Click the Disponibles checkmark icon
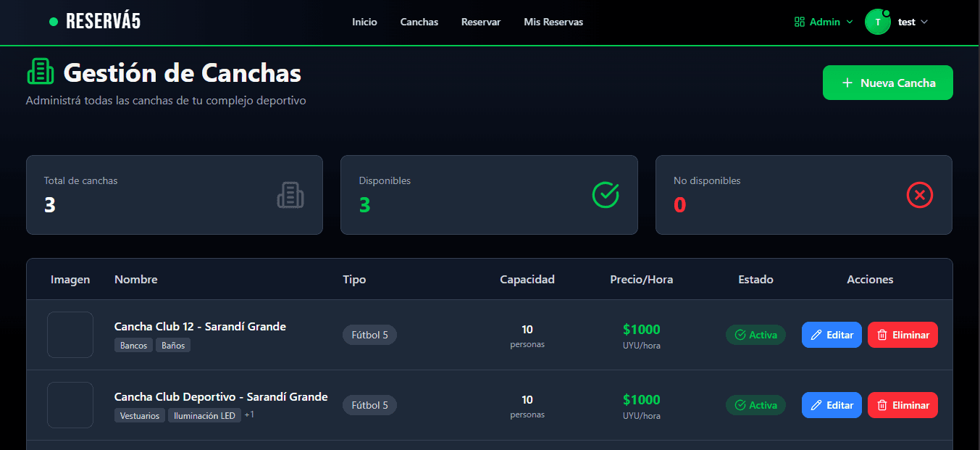 click(606, 195)
